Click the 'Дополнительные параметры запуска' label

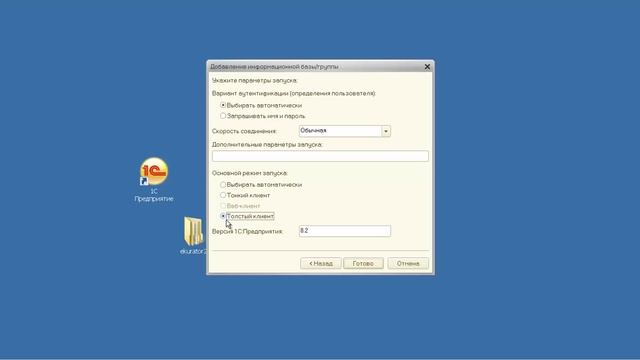(267, 144)
